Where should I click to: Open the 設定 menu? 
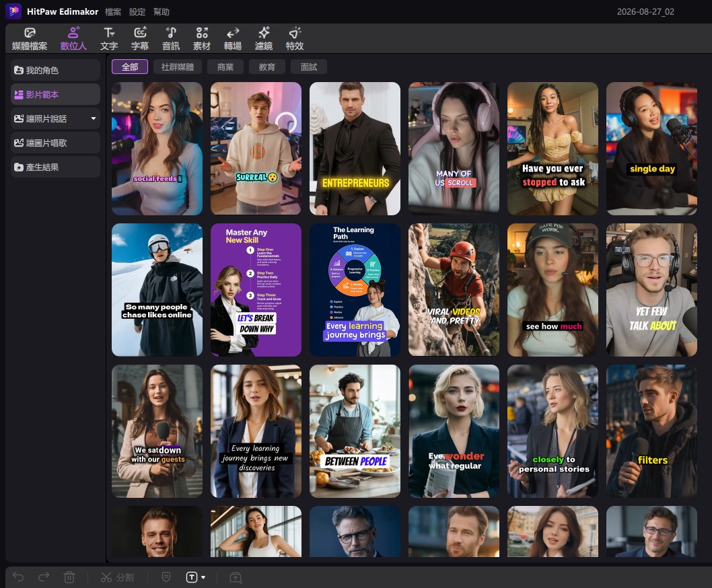137,12
